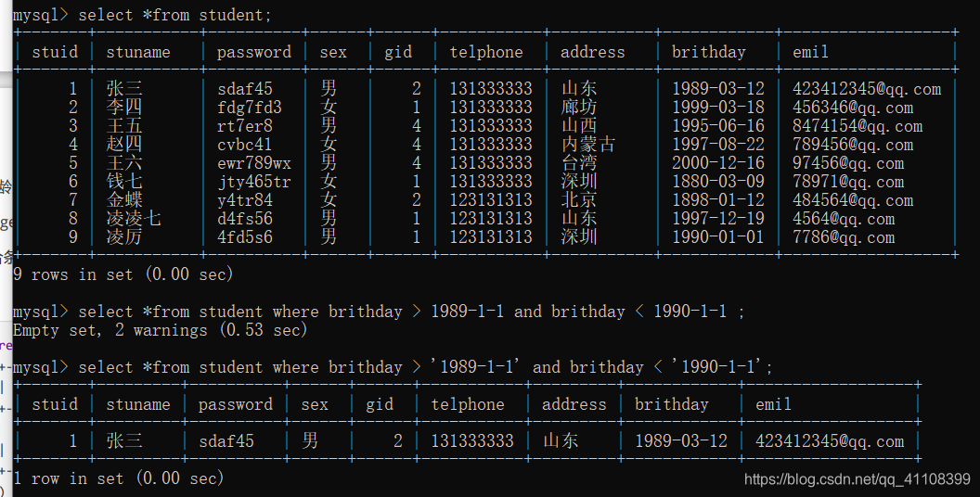Screen dimensions: 980x497
Task: Click the email 456346@qq.com
Action: (853, 108)
